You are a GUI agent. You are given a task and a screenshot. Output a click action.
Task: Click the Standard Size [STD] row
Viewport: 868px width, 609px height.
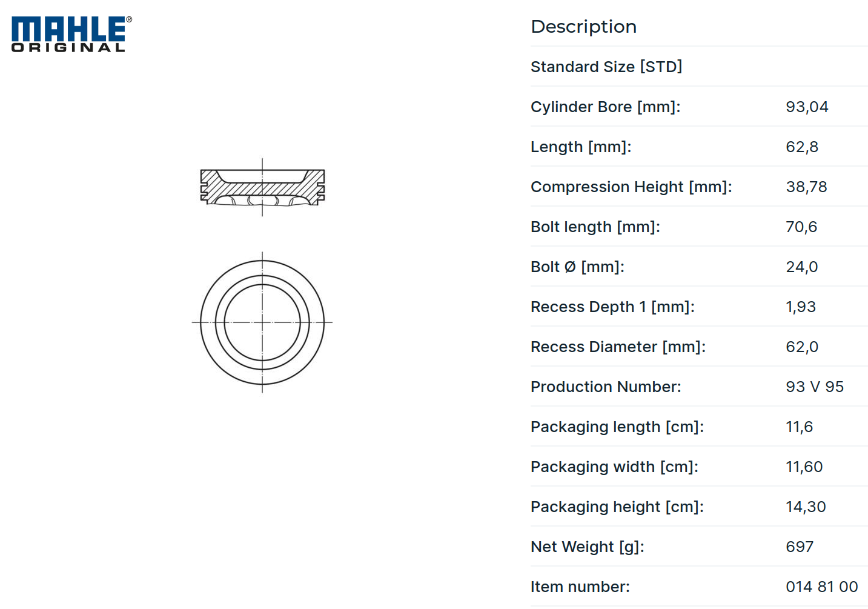pos(699,67)
